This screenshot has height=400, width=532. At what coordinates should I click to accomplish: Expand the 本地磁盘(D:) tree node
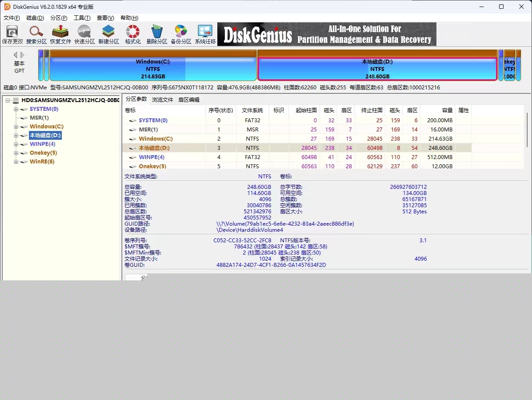click(16, 135)
